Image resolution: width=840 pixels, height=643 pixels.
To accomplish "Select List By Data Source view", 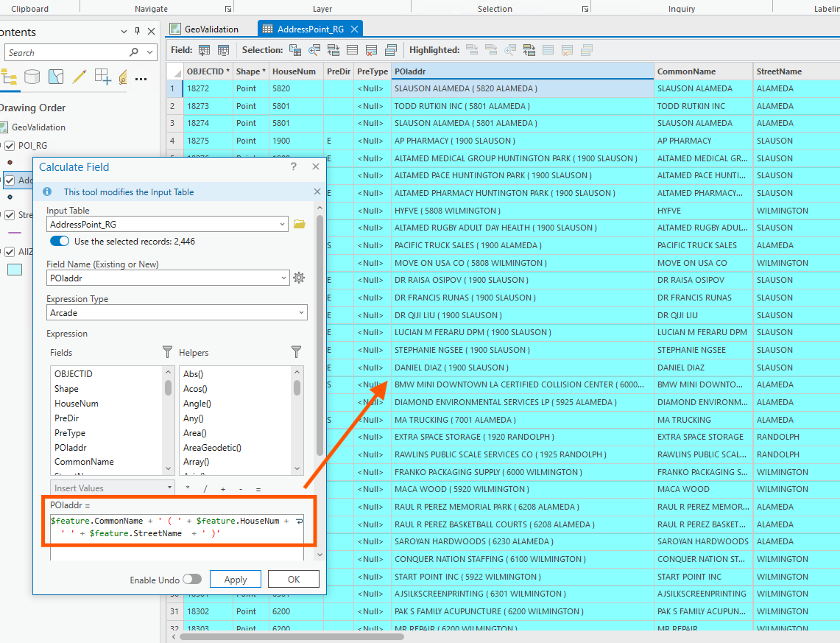I will [x=32, y=77].
